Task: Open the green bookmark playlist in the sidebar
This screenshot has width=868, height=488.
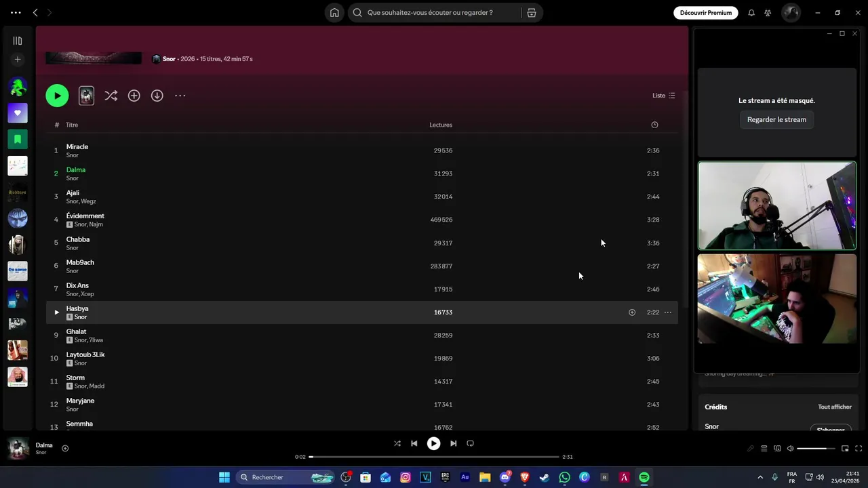Action: click(18, 139)
